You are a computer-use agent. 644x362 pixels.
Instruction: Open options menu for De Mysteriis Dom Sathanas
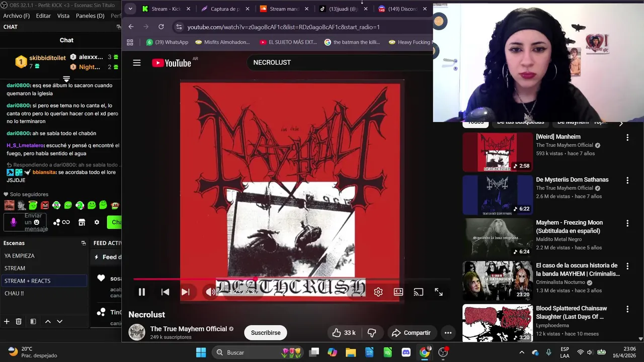coord(627,180)
